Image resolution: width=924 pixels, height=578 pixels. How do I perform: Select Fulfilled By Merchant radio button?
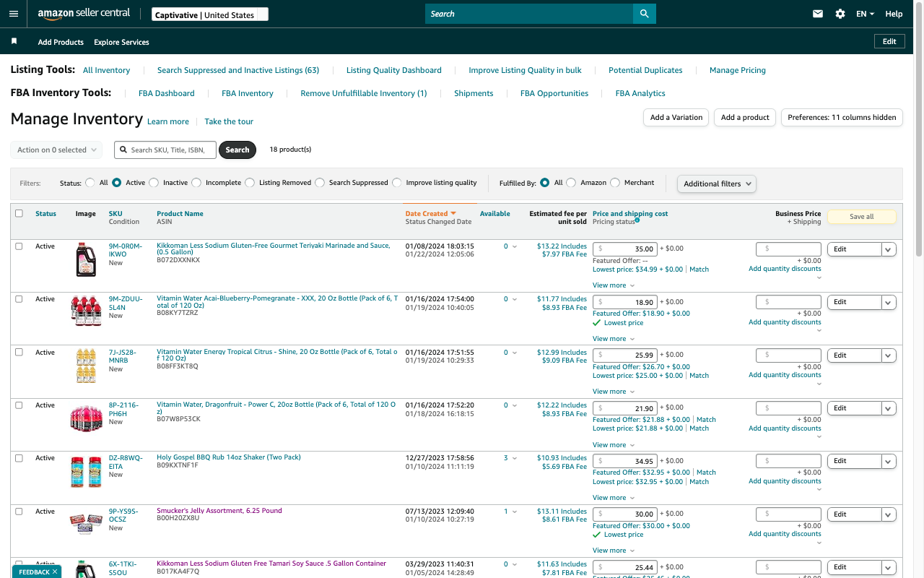(x=615, y=183)
